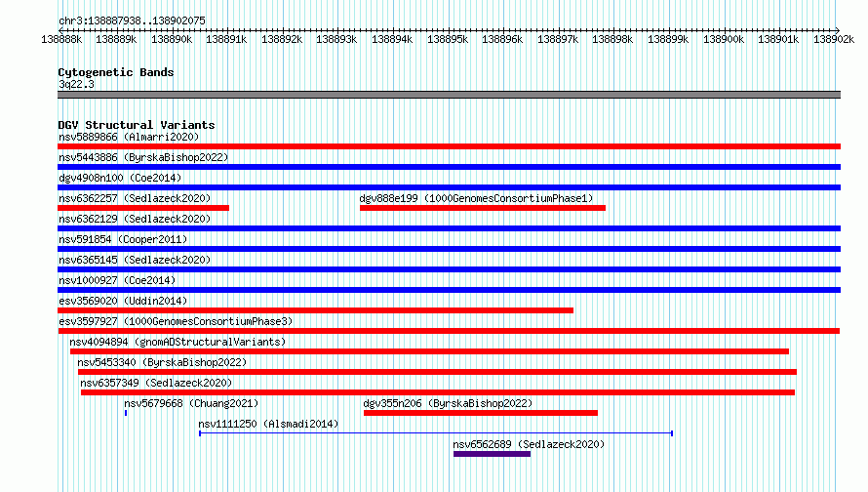Click the red dgv355n206 variant bar
The image size is (868, 492).
[x=481, y=413]
